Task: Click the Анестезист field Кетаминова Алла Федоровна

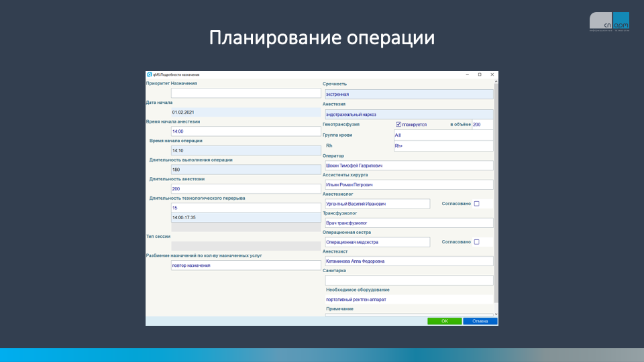Action: pyautogui.click(x=409, y=261)
